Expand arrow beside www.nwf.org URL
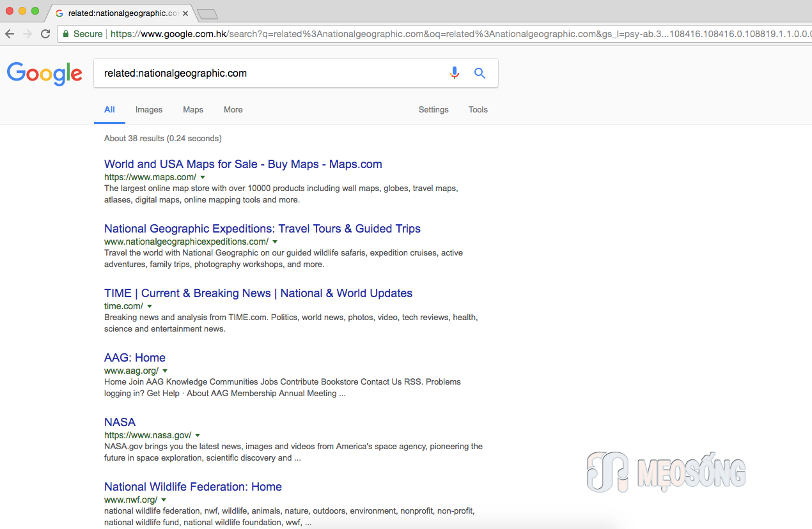Viewport: 812px width, 529px height. [x=164, y=500]
